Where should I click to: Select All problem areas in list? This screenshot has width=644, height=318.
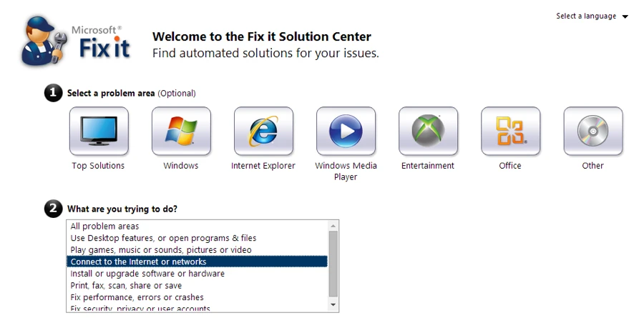104,227
